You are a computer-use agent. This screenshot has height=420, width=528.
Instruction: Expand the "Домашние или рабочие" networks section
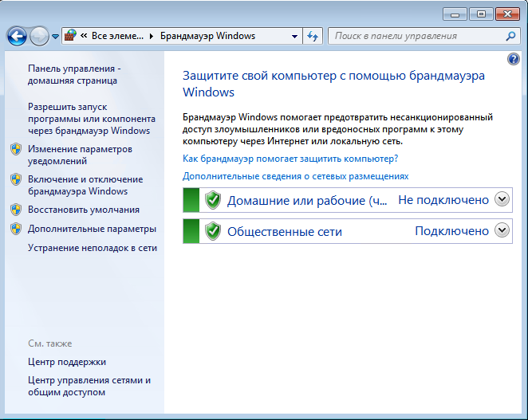502,199
